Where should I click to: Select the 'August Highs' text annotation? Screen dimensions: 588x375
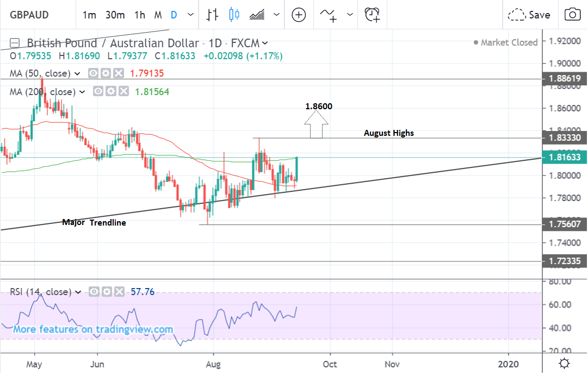click(x=389, y=133)
